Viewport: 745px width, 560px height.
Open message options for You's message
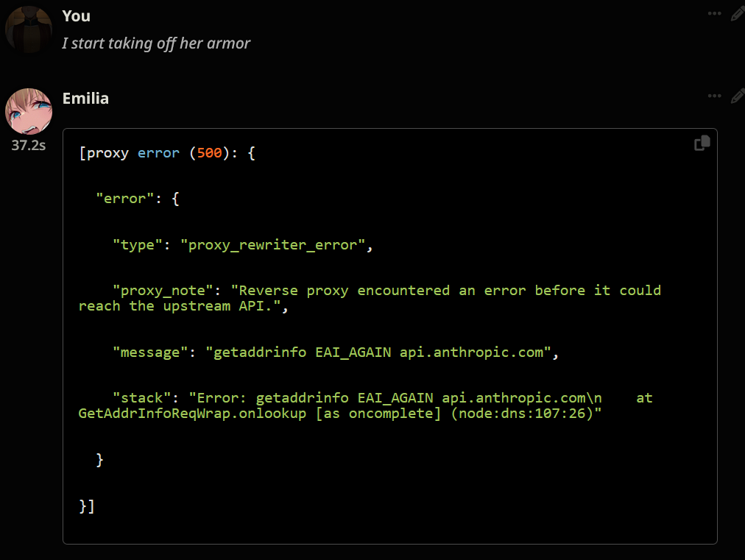(x=714, y=14)
